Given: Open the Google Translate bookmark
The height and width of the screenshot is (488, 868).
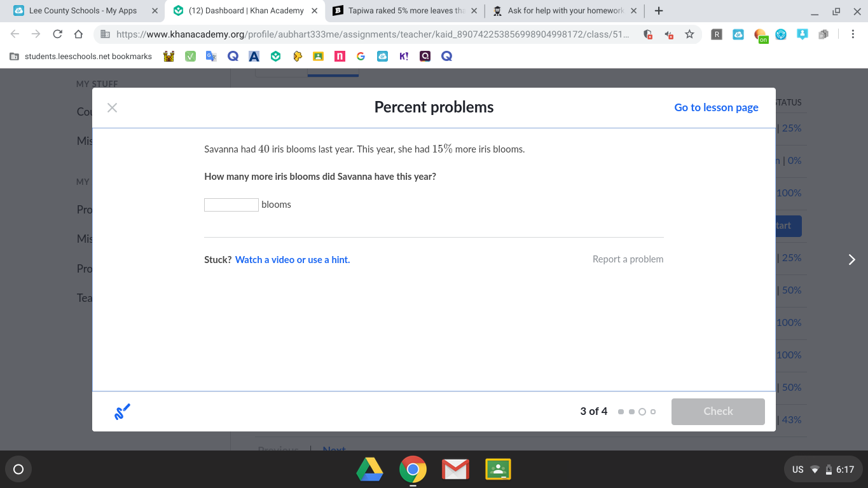Looking at the screenshot, I should [x=211, y=57].
